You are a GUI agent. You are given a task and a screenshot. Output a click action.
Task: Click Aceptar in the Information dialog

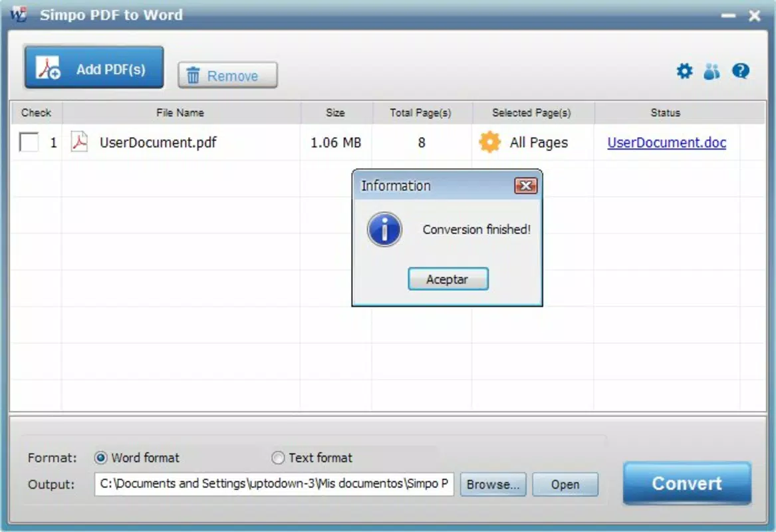448,279
